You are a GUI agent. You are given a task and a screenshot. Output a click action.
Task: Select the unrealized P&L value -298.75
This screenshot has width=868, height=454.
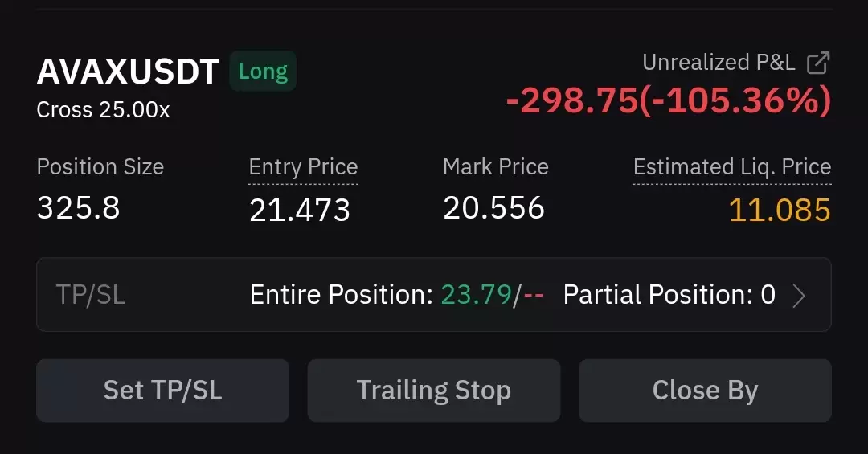[572, 100]
